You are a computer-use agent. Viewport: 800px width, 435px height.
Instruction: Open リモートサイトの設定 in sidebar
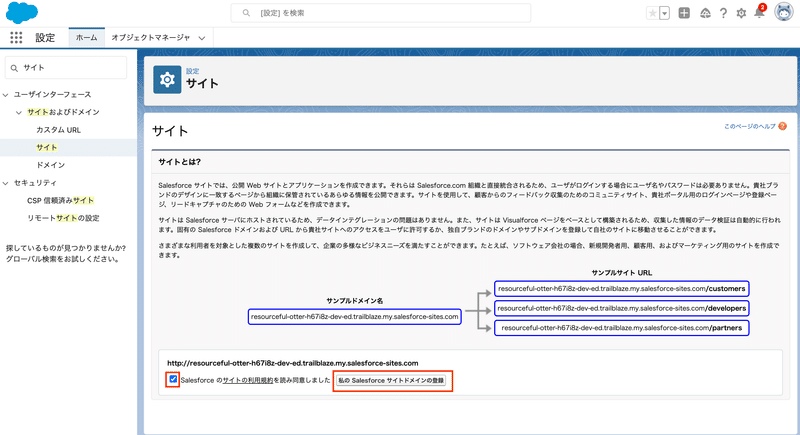pyautogui.click(x=63, y=218)
